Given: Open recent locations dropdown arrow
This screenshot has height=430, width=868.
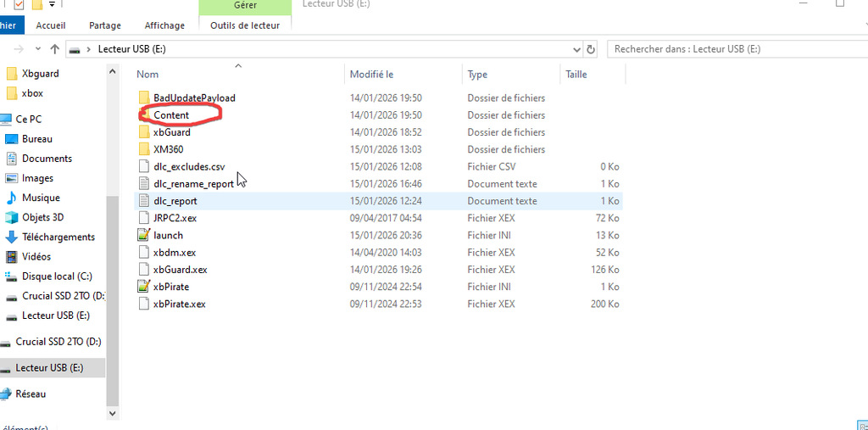Looking at the screenshot, I should (39, 49).
